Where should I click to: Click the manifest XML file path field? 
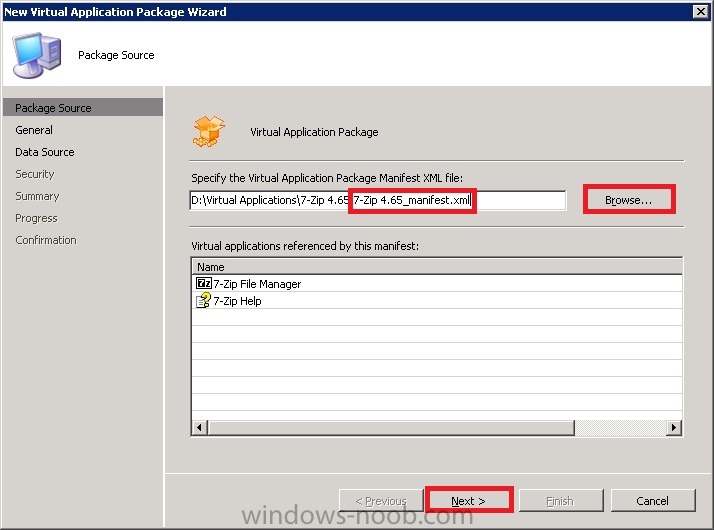377,200
